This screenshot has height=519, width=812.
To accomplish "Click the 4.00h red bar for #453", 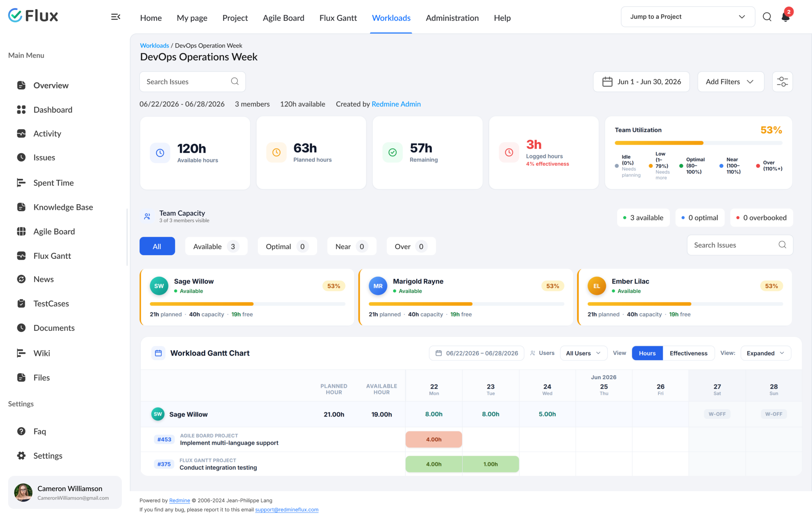I will (434, 439).
